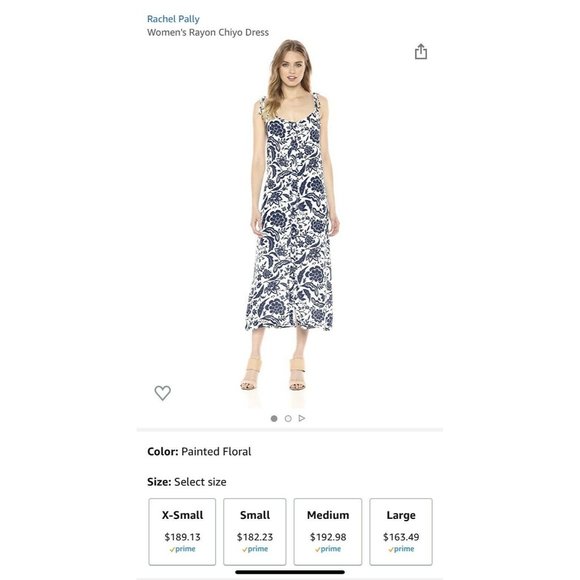Click the prime badge under Medium
This screenshot has height=580, width=580.
point(328,549)
